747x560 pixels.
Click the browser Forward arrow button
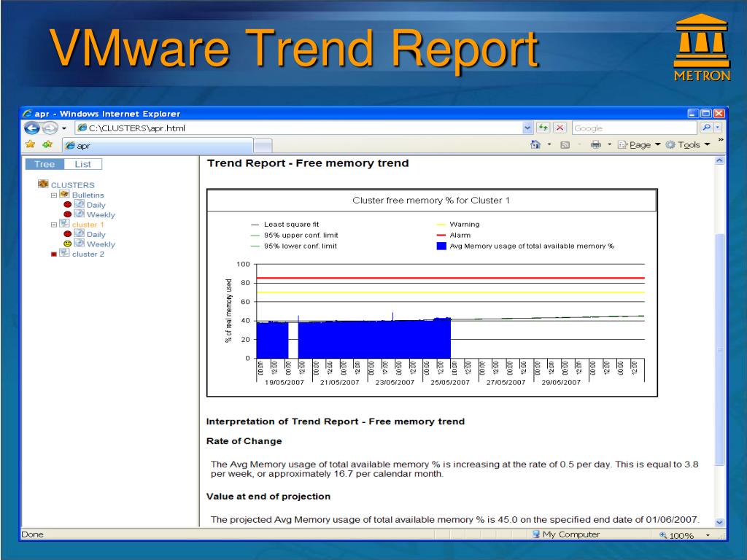click(49, 128)
